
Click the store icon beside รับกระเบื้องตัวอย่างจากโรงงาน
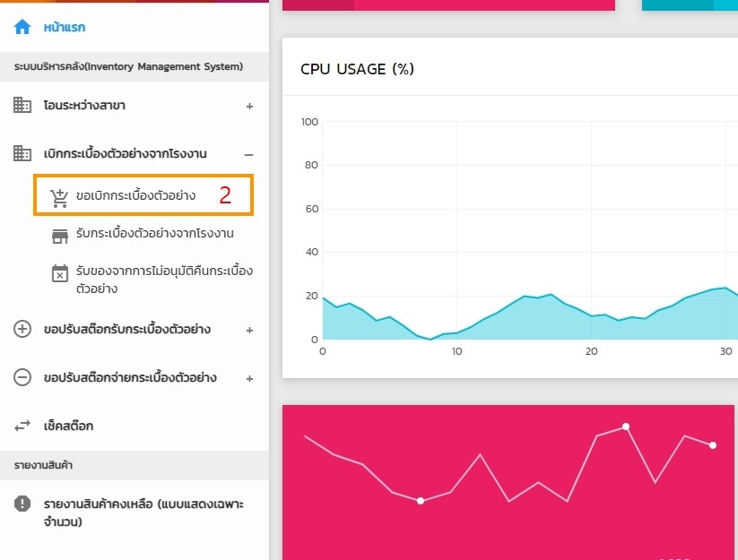coord(60,235)
